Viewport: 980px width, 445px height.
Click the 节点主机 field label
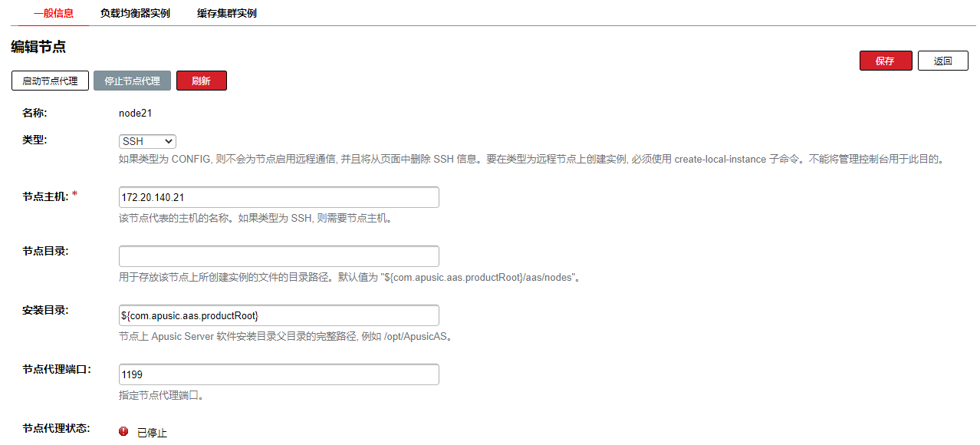point(45,196)
